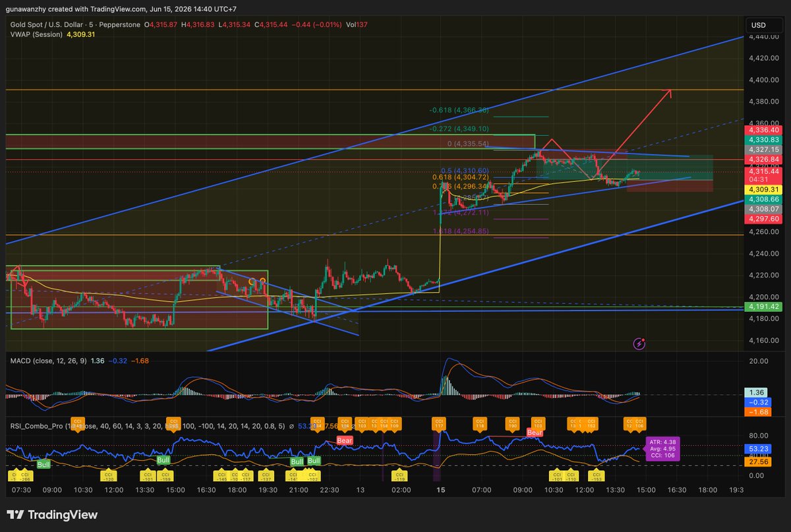Click the 4,440.00 price axis label

pos(763,37)
